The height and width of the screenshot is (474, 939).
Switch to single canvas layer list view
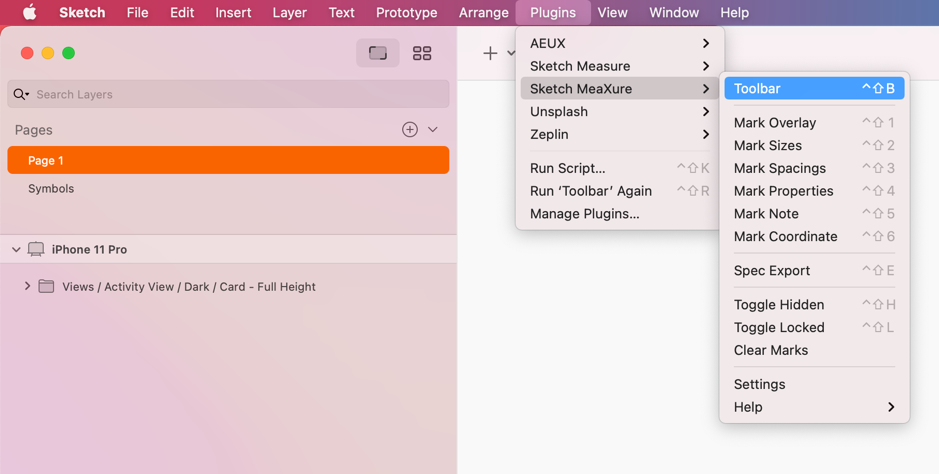click(x=378, y=53)
